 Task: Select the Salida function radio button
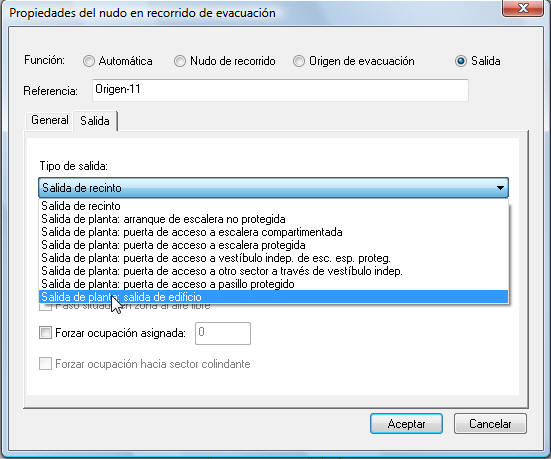tap(461, 61)
